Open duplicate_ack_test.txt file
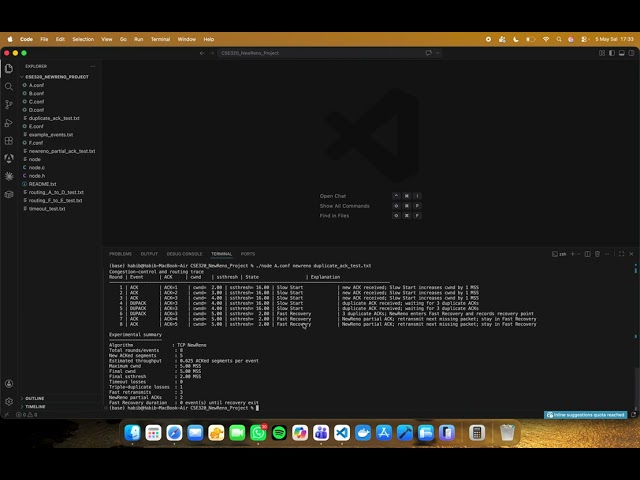This screenshot has width=640, height=480. pos(54,118)
